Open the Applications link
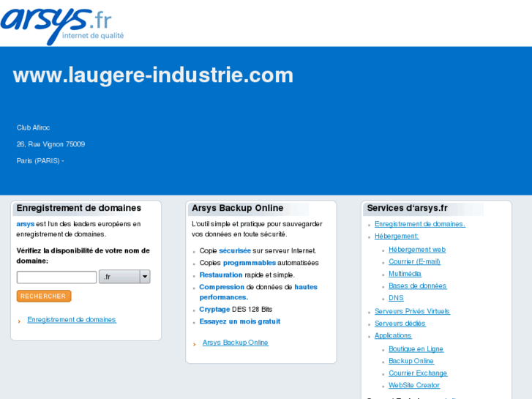 click(x=393, y=335)
